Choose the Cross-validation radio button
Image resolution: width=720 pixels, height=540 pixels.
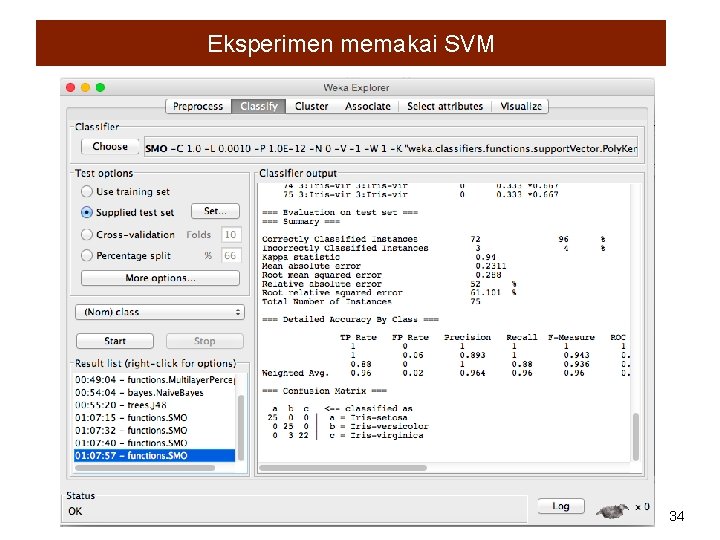point(87,235)
